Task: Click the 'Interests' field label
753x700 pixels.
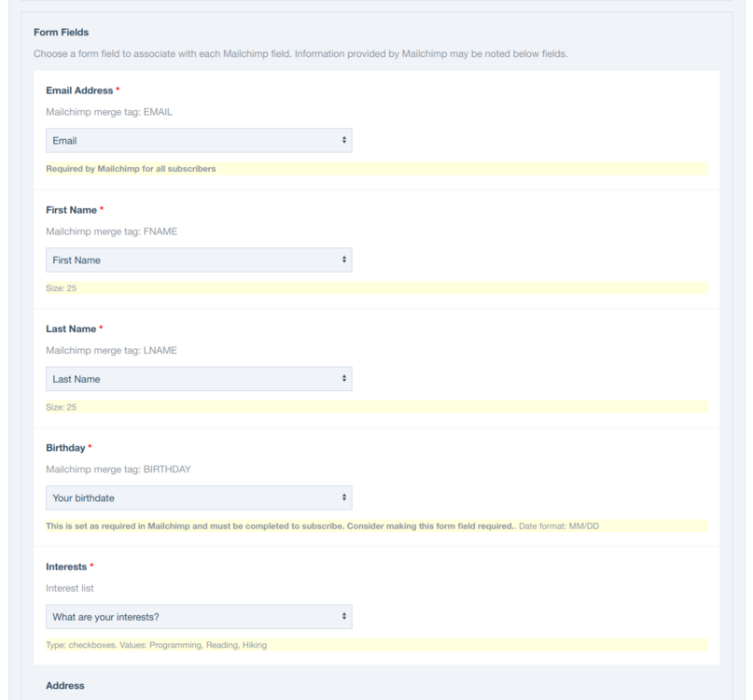Action: click(67, 566)
